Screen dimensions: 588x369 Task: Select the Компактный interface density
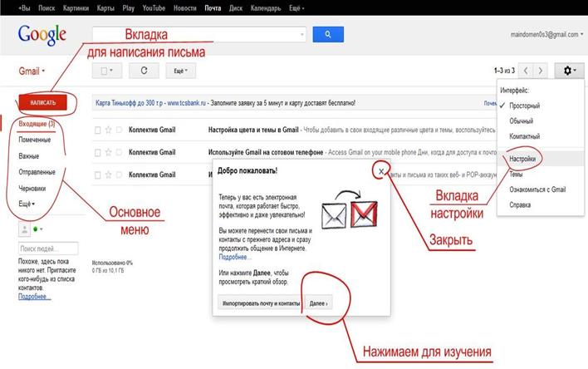(524, 136)
